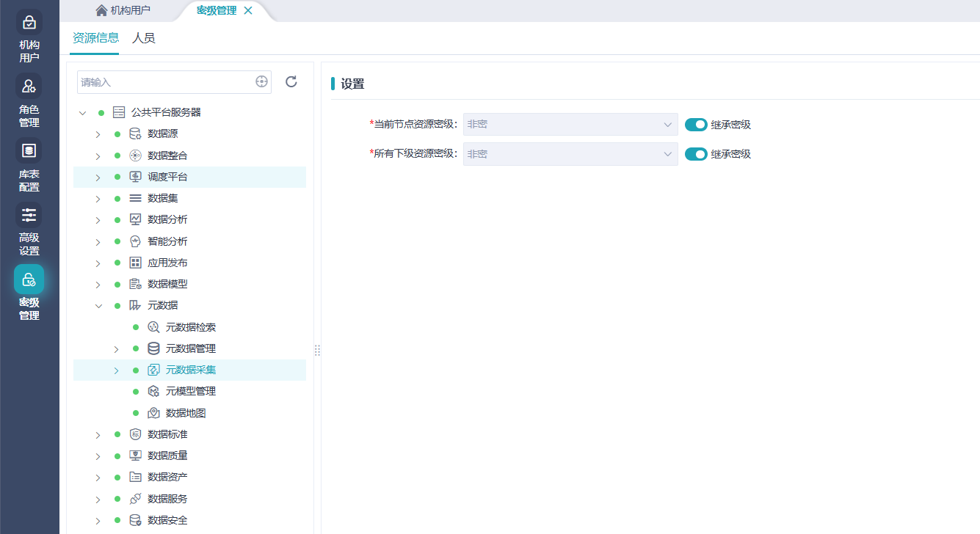Collapse the 元数据 tree node

coord(98,306)
